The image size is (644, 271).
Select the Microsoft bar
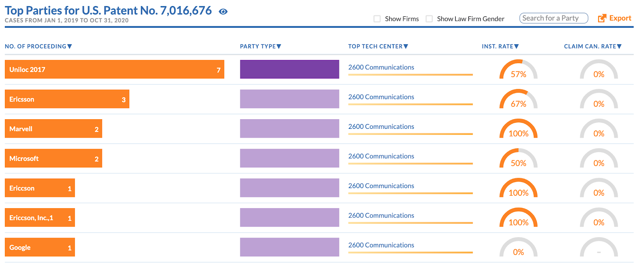(x=54, y=158)
